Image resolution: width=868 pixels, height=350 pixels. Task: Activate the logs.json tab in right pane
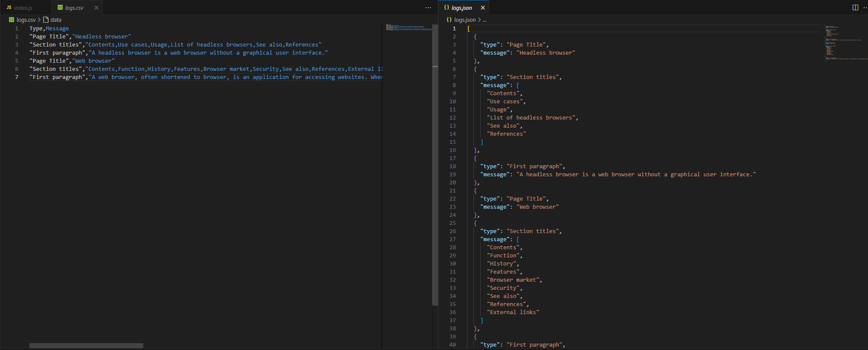coord(462,8)
